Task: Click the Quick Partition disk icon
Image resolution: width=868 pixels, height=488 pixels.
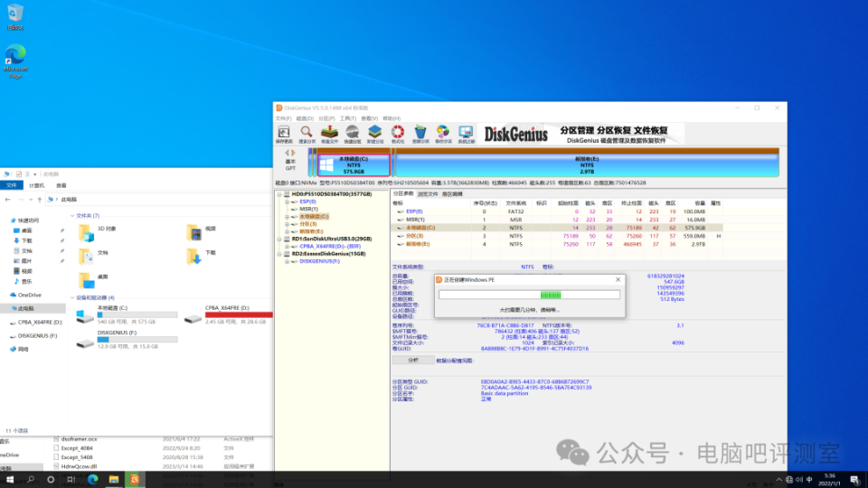Action: tap(352, 135)
